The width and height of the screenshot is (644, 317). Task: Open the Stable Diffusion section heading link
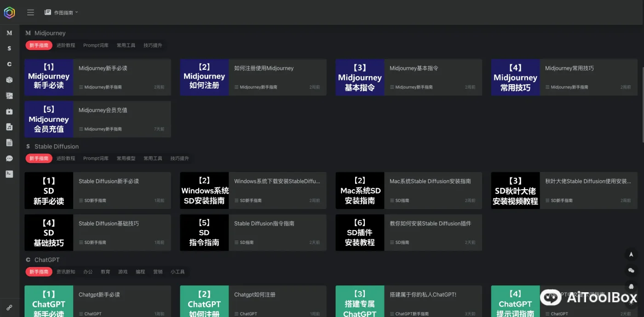point(57,147)
